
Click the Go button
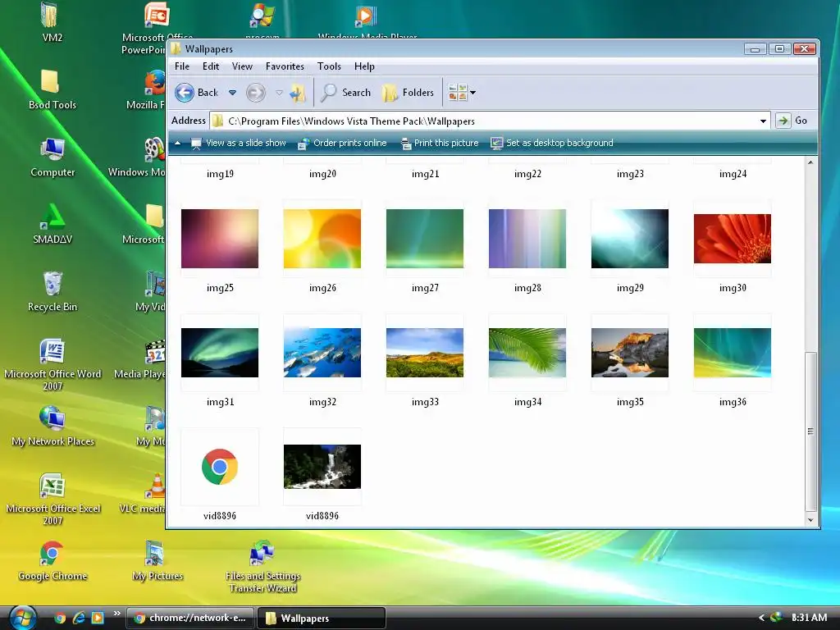coord(792,121)
